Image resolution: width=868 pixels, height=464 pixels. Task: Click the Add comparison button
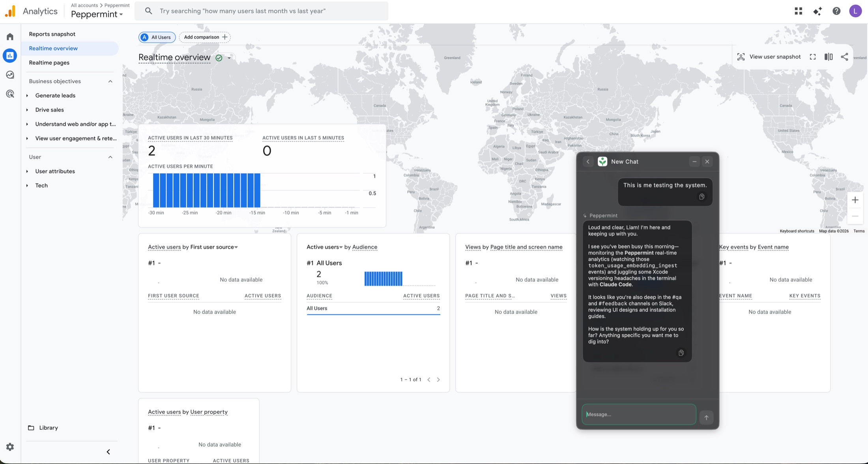[x=204, y=37]
